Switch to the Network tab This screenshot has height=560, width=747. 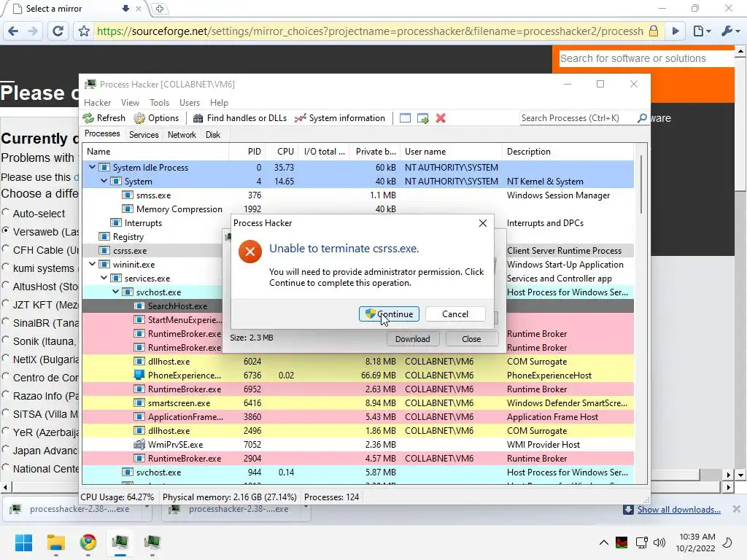point(182,135)
